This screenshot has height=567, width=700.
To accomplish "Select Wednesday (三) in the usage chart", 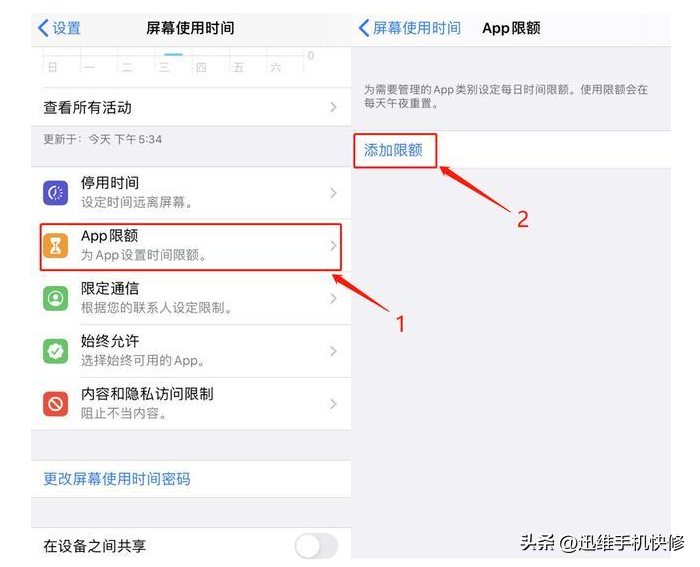I will [164, 67].
